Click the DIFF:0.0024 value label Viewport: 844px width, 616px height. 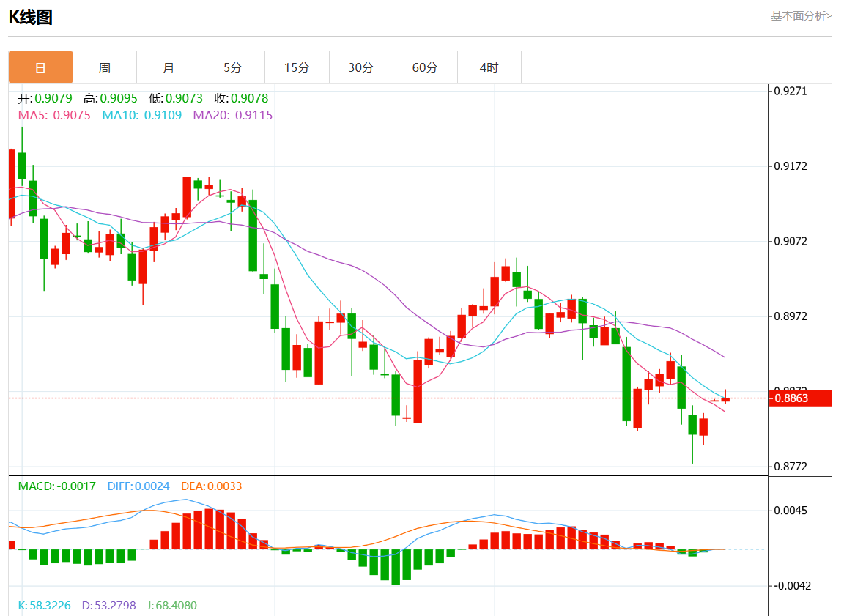(138, 486)
